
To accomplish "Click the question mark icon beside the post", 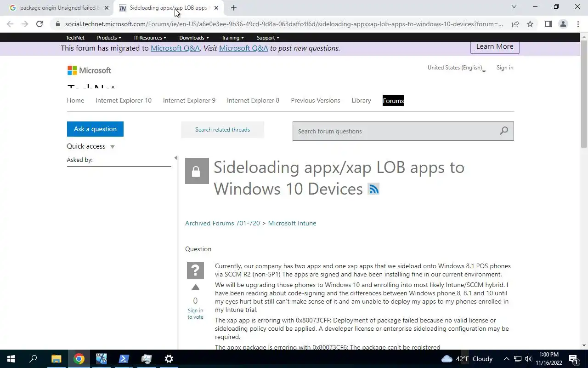I will coord(195,270).
